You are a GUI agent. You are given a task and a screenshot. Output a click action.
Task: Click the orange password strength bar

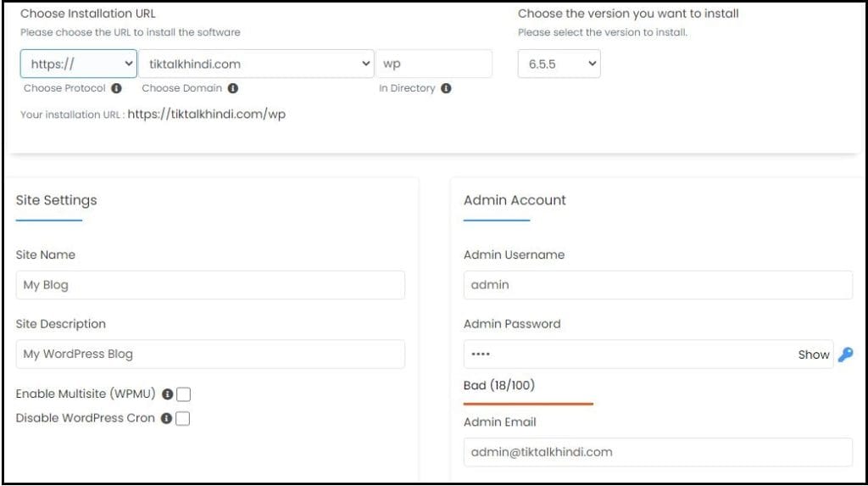528,404
